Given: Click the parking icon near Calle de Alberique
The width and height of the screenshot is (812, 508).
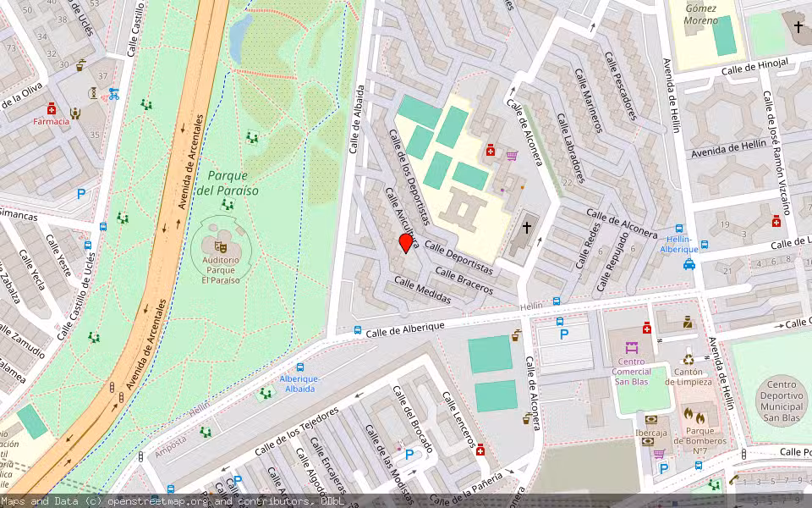Looking at the screenshot, I should [x=562, y=333].
